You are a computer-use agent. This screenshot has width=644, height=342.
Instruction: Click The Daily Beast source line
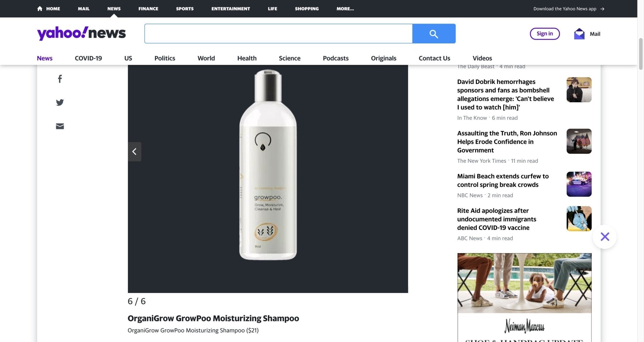point(491,66)
